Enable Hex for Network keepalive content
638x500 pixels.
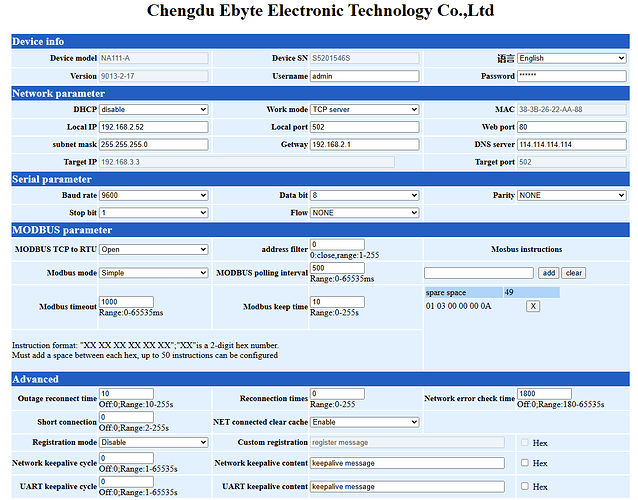(525, 463)
